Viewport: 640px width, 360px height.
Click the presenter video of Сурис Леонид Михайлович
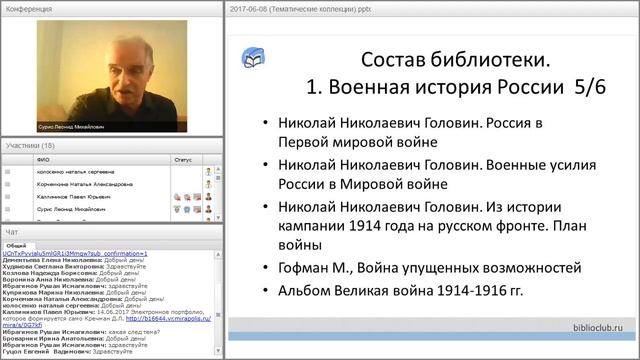point(112,76)
